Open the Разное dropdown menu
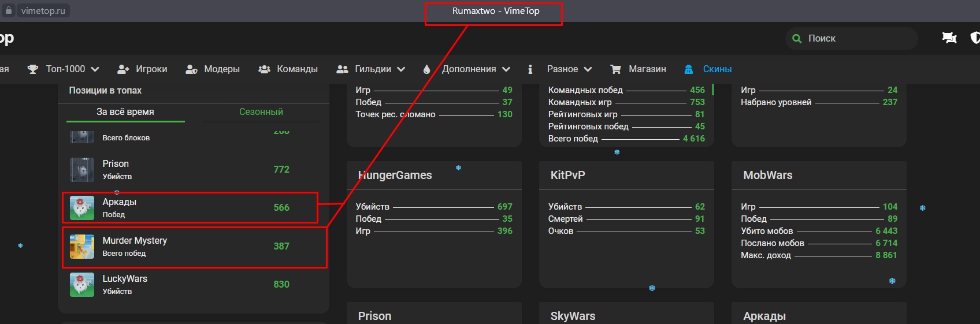Screen dimensions: 980x324 click(x=569, y=69)
